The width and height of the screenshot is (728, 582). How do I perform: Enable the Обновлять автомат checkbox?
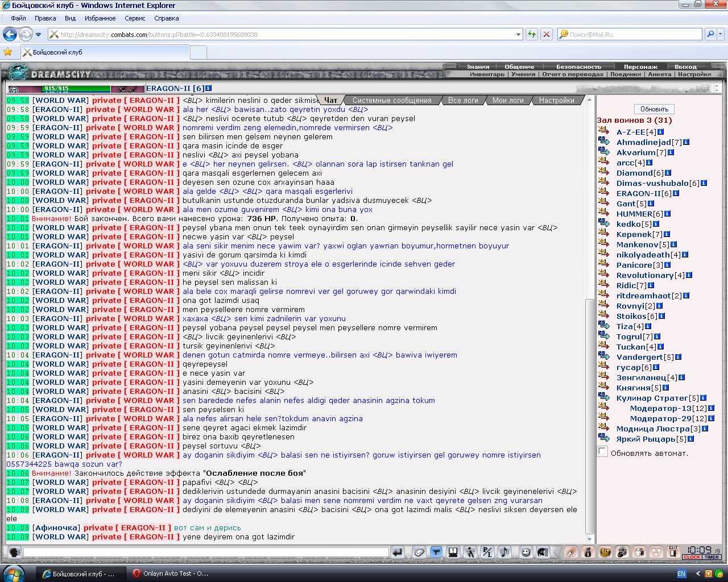602,451
